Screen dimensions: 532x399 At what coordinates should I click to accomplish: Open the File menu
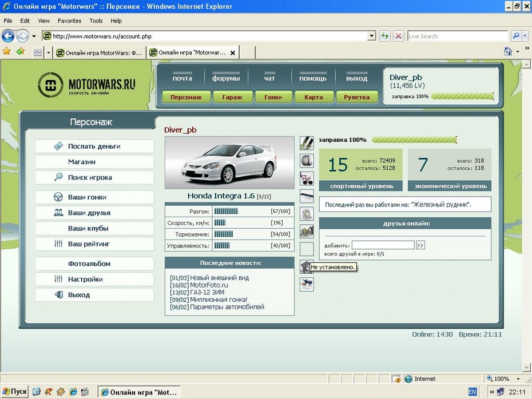pyautogui.click(x=8, y=21)
